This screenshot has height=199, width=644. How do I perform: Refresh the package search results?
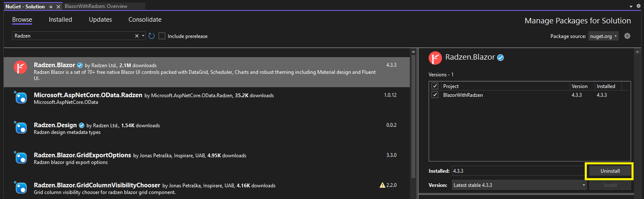click(x=152, y=36)
